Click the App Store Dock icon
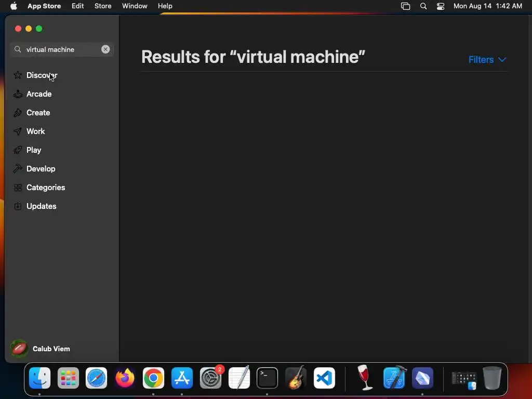532x399 pixels. point(182,378)
